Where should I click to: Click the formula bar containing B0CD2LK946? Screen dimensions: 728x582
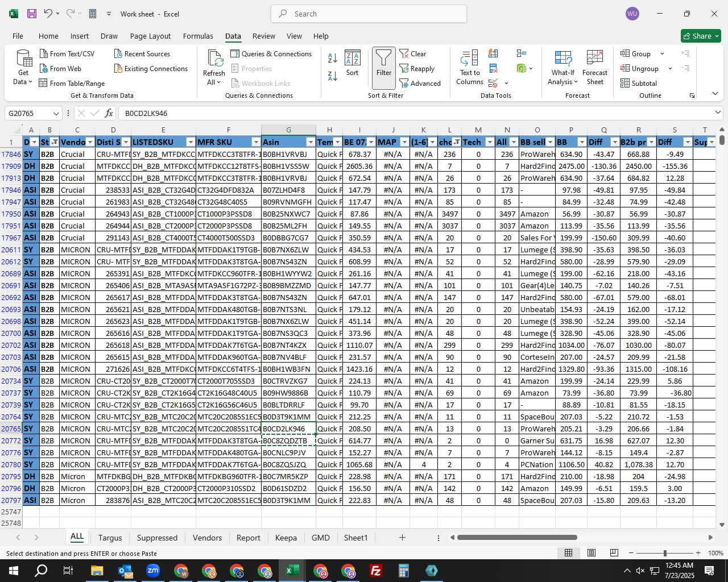pyautogui.click(x=415, y=113)
